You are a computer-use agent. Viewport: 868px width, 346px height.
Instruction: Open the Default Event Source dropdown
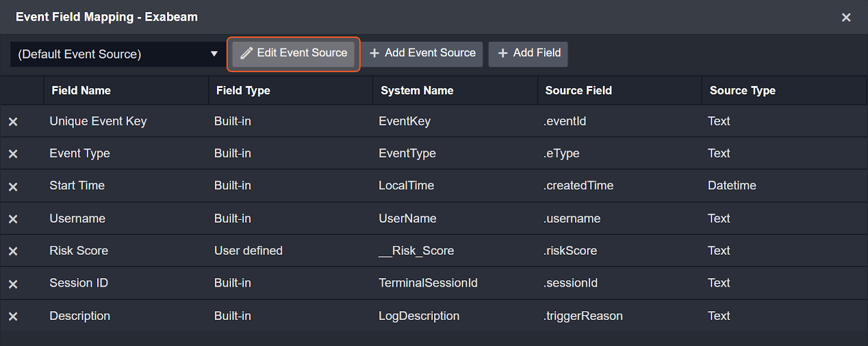(x=118, y=54)
